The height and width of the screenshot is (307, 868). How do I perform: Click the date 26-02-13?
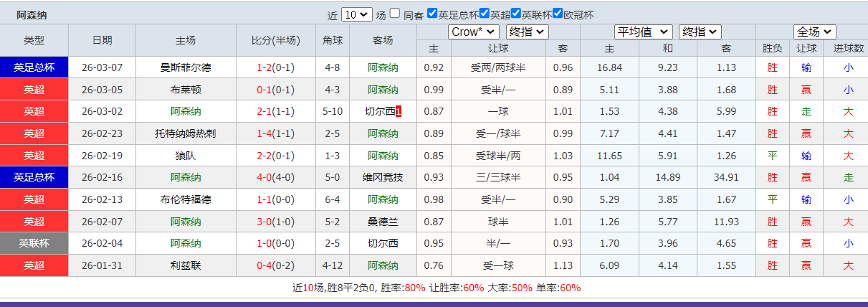(102, 199)
